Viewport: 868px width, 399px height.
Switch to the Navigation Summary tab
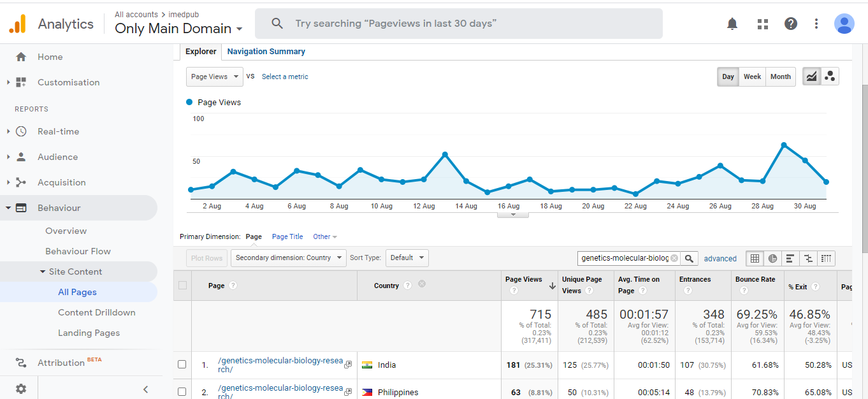(266, 52)
